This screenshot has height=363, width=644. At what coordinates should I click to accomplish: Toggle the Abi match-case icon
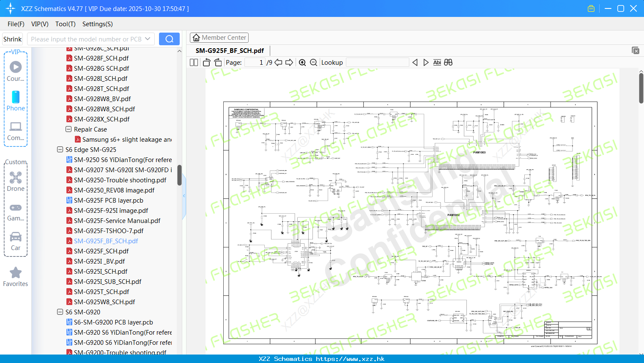(437, 62)
